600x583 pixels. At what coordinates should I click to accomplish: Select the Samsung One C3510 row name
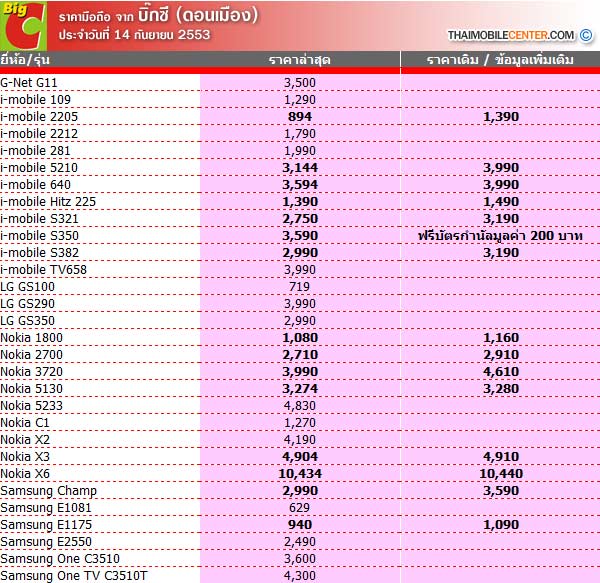[x=60, y=559]
